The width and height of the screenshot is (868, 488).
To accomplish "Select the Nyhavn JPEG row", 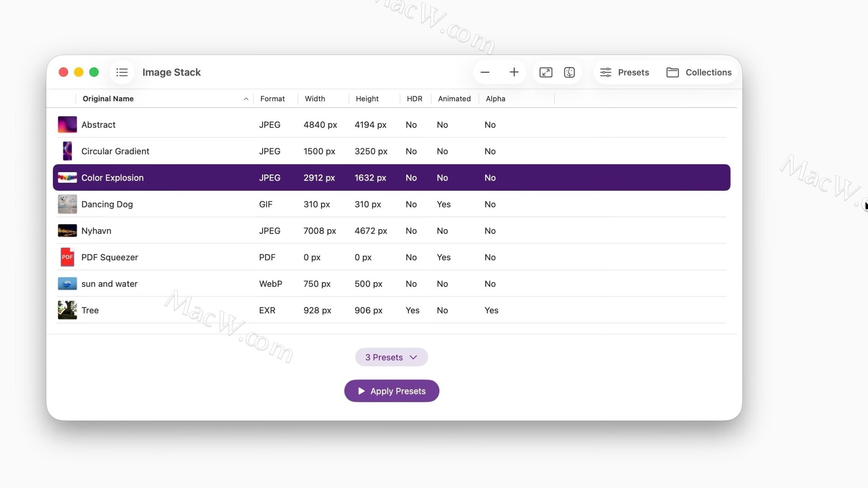I will coord(96,231).
